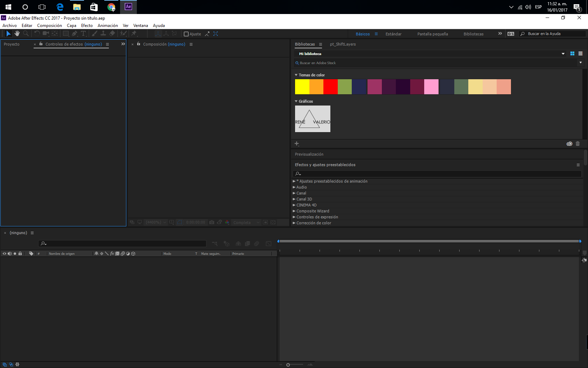The image size is (588, 368).
Task: Switch to the Estándar workspace
Action: tap(393, 34)
